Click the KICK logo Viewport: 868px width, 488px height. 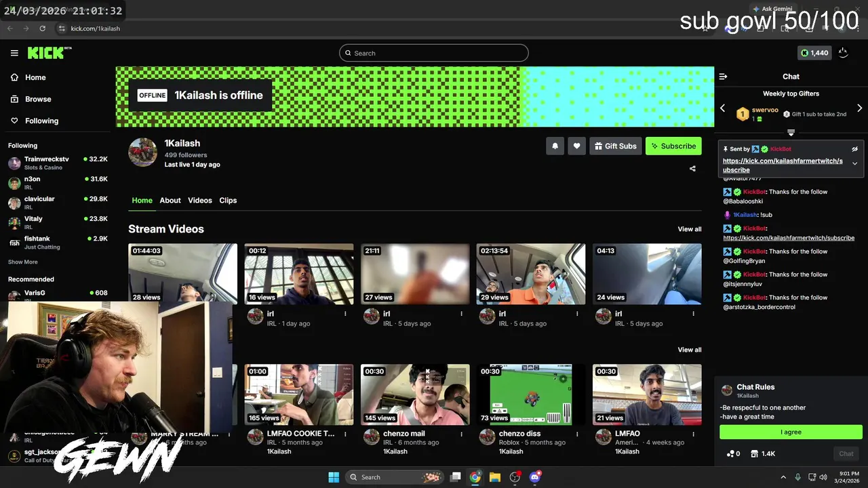click(x=50, y=53)
